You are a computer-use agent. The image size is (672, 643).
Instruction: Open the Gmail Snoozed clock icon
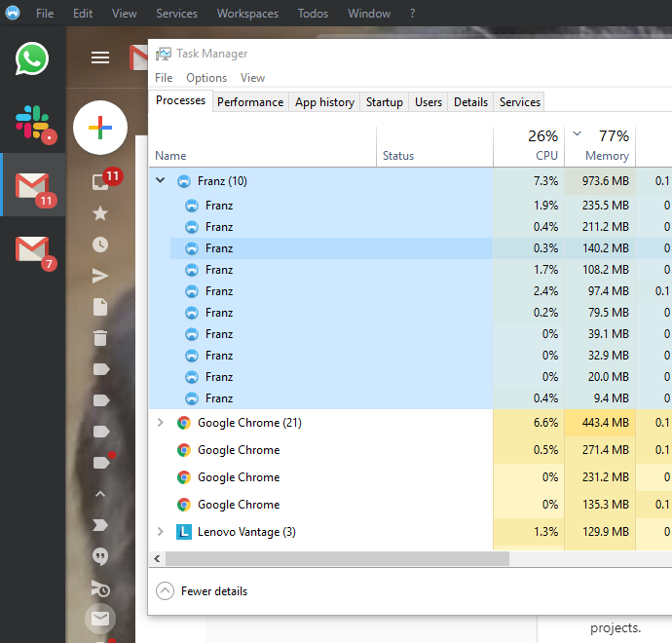(x=100, y=245)
